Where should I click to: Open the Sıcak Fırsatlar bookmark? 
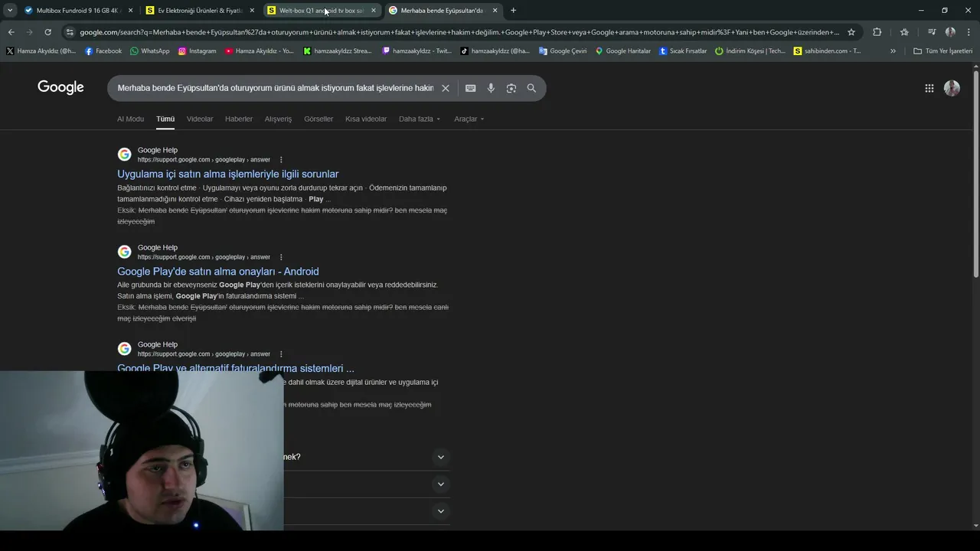pyautogui.click(x=683, y=51)
